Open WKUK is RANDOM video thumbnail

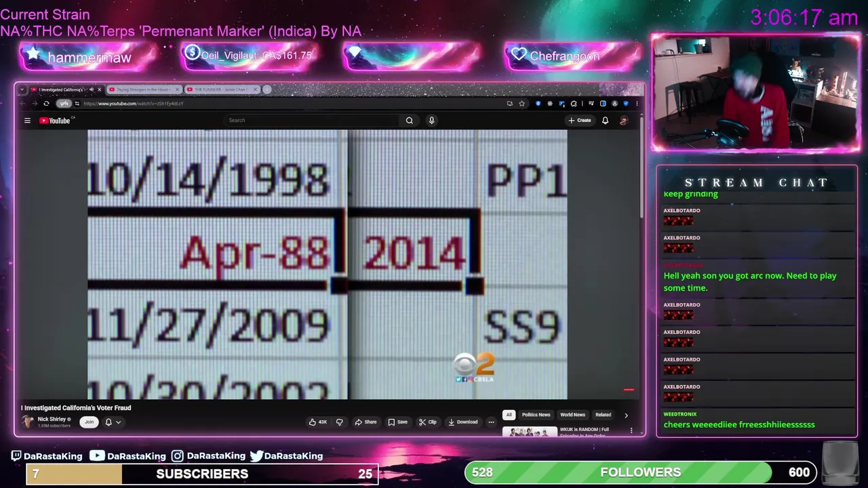(530, 431)
